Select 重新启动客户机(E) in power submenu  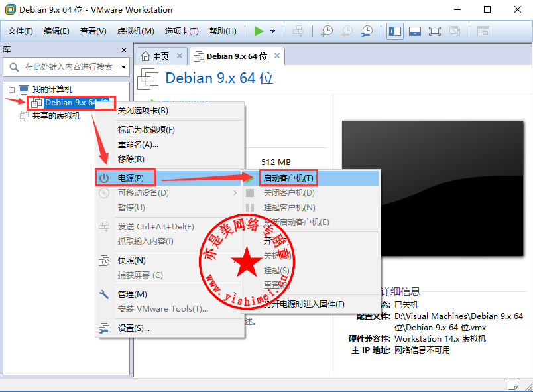(311, 222)
